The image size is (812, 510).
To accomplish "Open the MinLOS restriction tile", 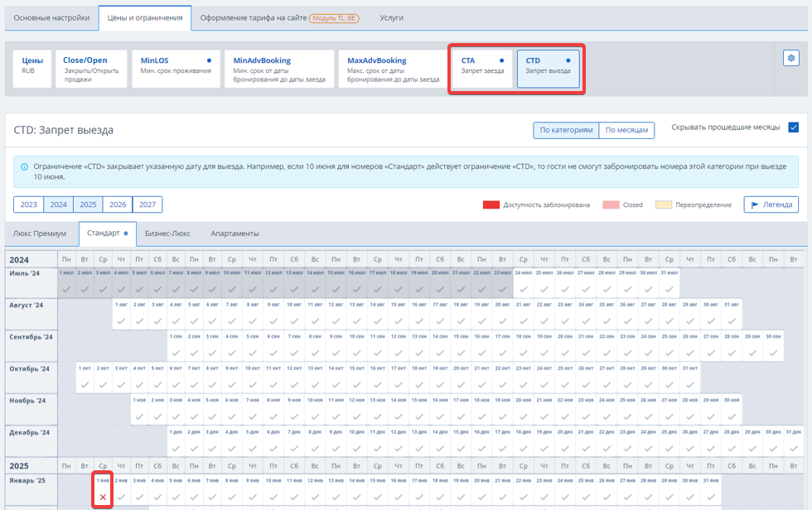I will (175, 68).
